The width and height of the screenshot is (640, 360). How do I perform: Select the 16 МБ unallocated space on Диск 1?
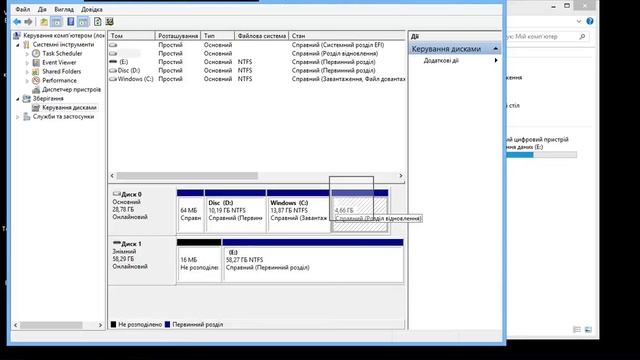pyautogui.click(x=199, y=260)
